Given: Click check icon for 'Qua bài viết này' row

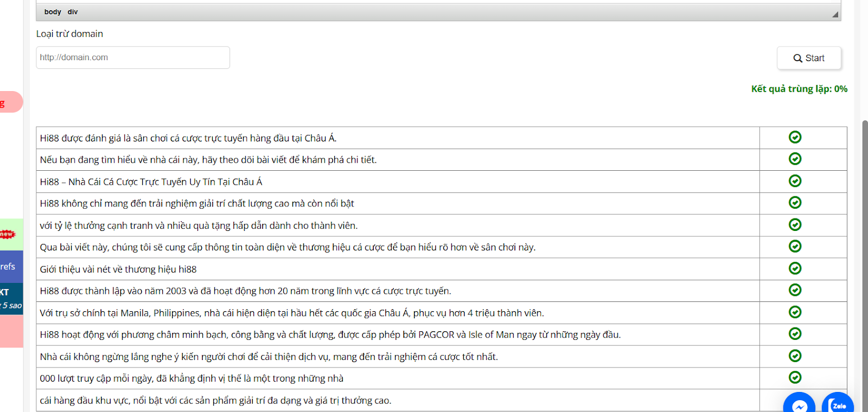Looking at the screenshot, I should click(795, 247).
